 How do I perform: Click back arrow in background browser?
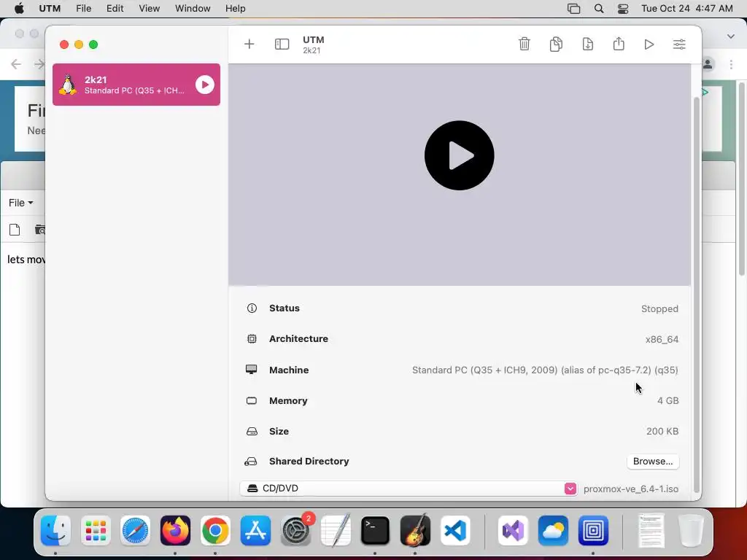(16, 64)
